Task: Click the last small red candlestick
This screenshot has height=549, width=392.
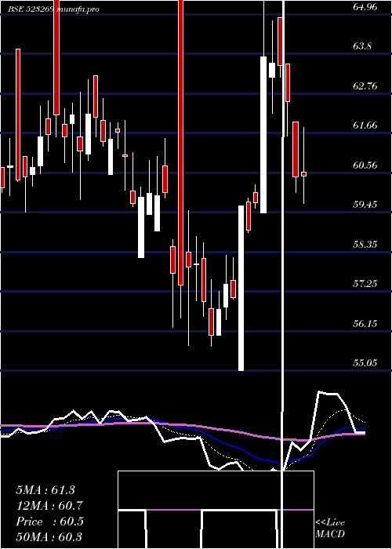Action: tap(304, 174)
